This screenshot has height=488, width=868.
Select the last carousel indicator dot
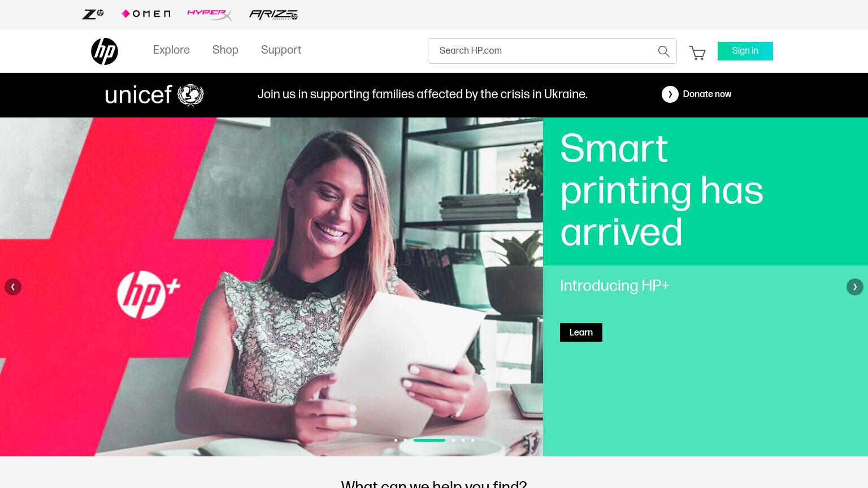(472, 440)
